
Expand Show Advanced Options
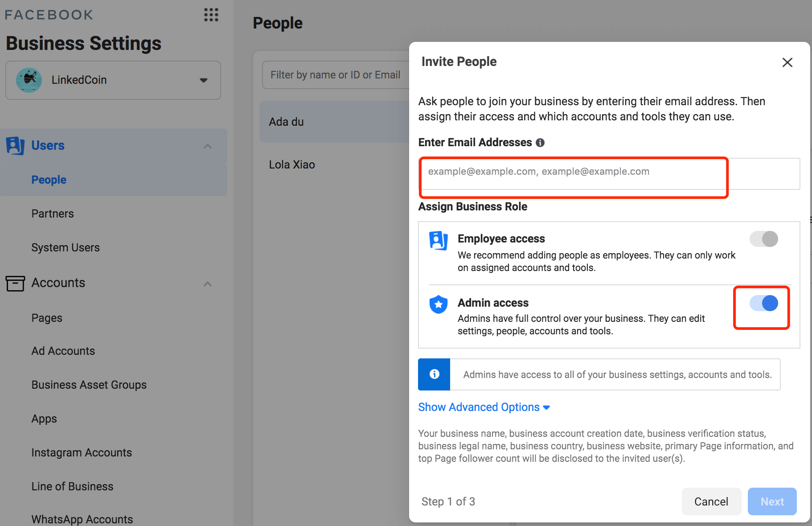click(x=484, y=407)
